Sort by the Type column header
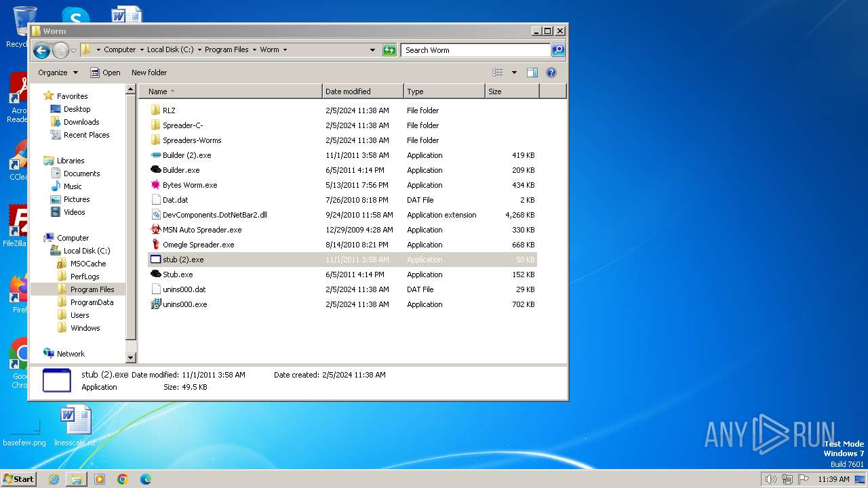 click(444, 91)
